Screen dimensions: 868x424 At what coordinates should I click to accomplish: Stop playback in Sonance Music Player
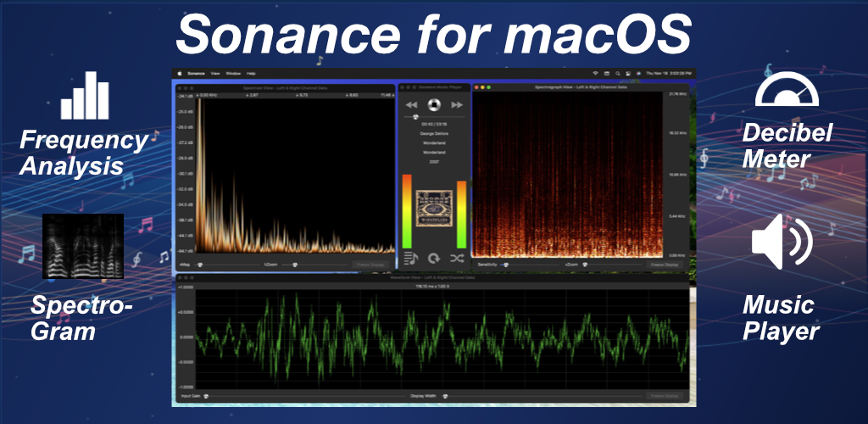tap(434, 104)
